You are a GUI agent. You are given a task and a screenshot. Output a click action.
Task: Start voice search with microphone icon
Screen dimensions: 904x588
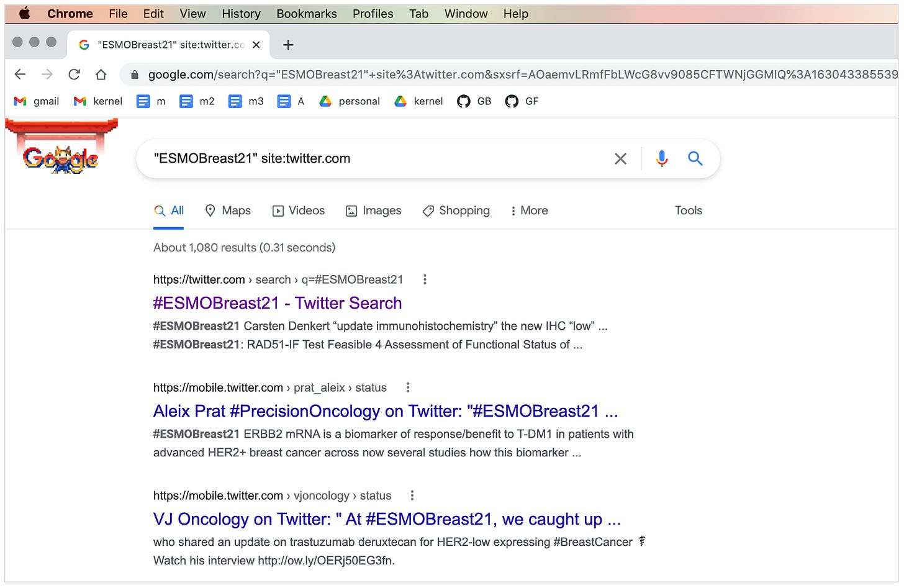click(x=662, y=159)
